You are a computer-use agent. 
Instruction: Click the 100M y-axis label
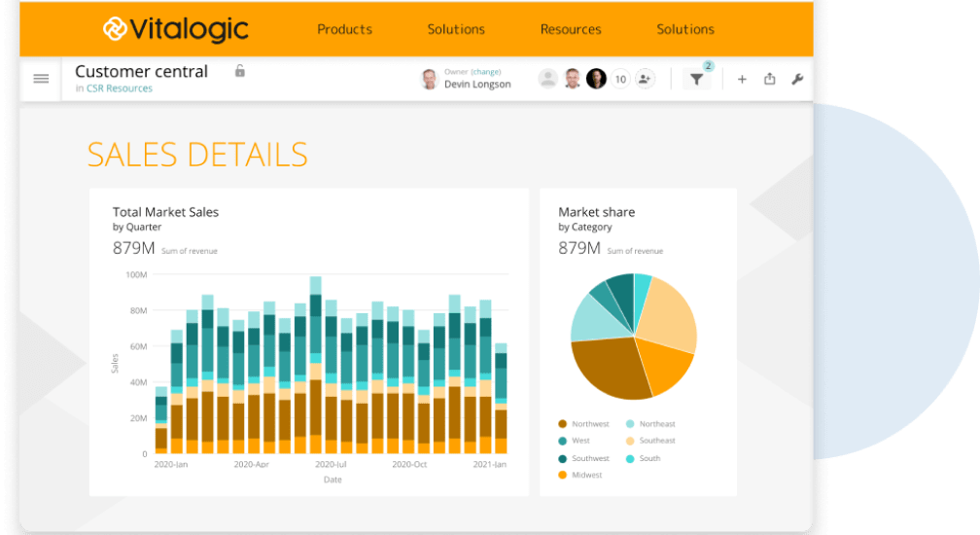coord(136,274)
